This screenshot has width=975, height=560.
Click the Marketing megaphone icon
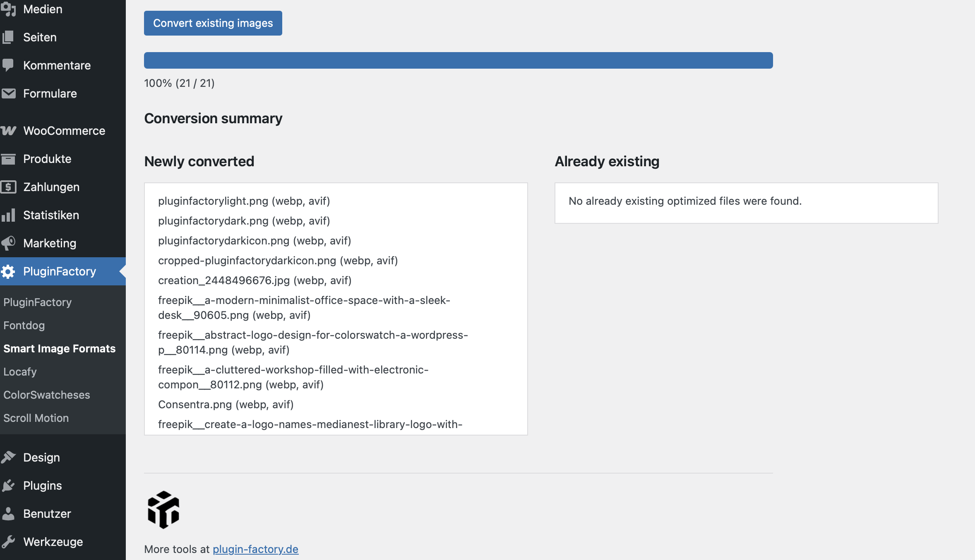(8, 243)
